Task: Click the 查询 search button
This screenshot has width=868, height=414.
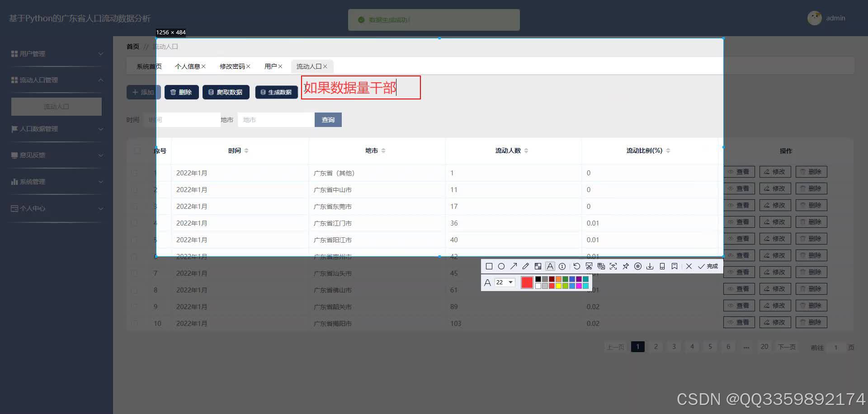Action: (x=328, y=120)
